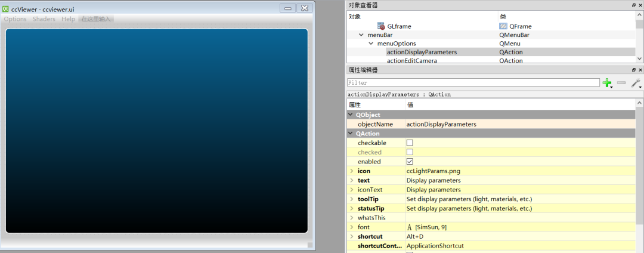Click the QMenu class cell

[509, 44]
